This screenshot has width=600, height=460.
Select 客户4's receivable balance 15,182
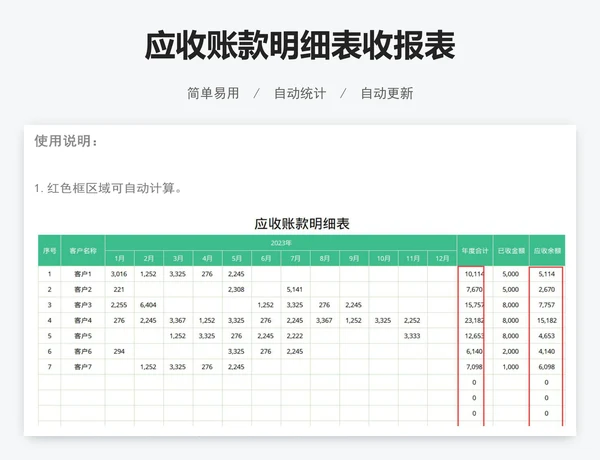[x=546, y=320]
